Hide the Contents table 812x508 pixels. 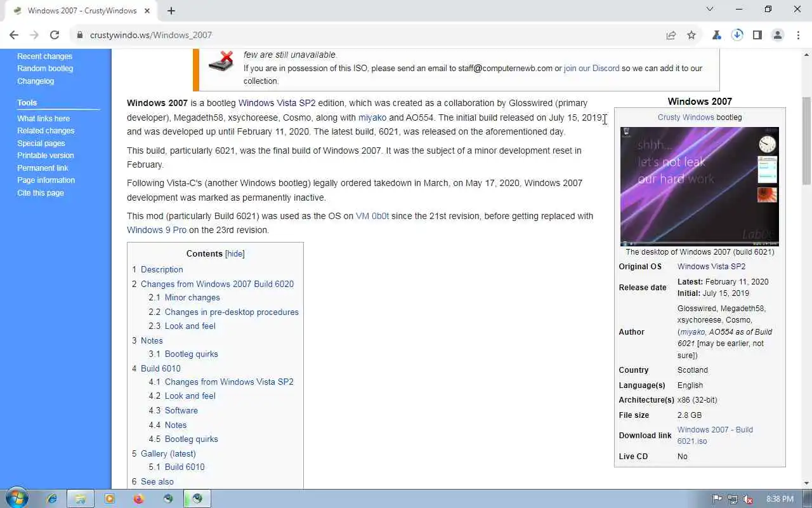(x=235, y=253)
